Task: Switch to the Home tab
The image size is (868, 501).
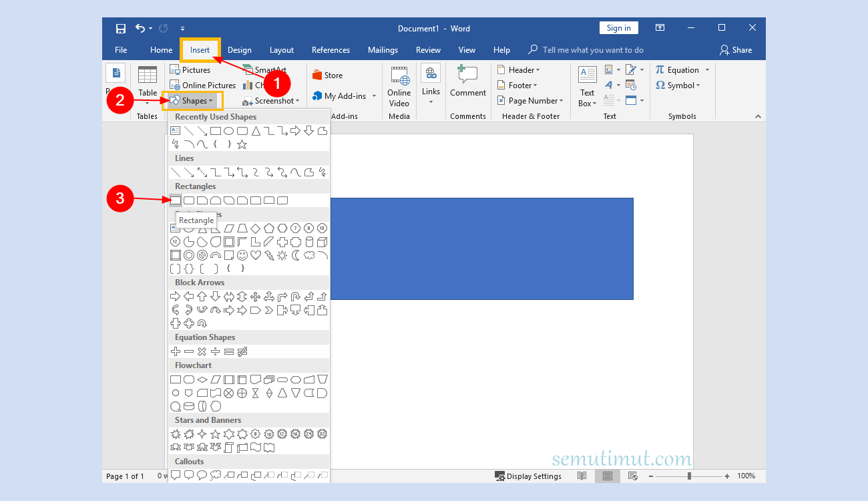Action: pos(161,50)
